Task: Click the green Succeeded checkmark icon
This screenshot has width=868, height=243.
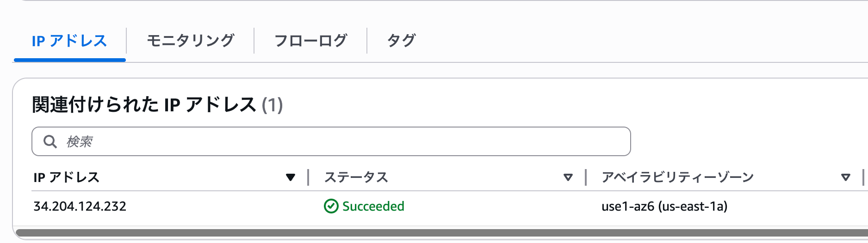Action: point(331,206)
